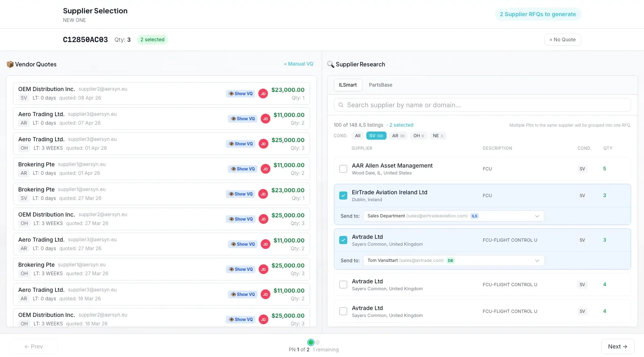The width and height of the screenshot is (644, 357).
Task: Toggle the SV 100 condition filter
Action: (376, 136)
